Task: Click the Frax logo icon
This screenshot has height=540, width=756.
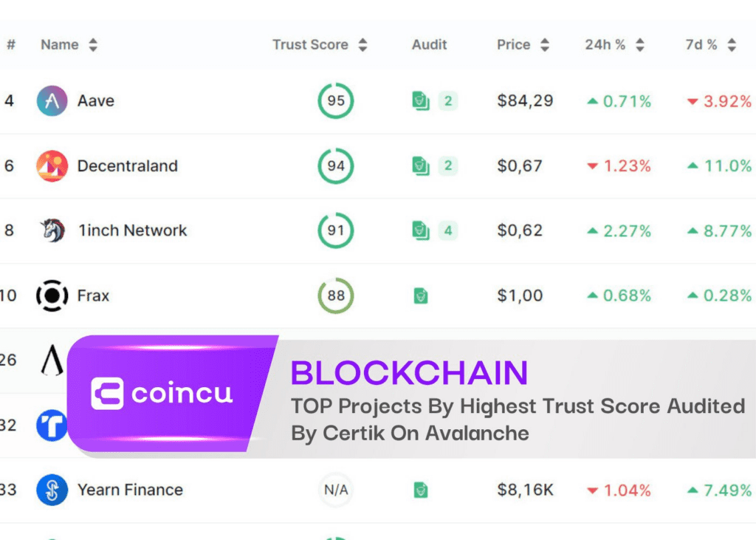Action: click(52, 295)
